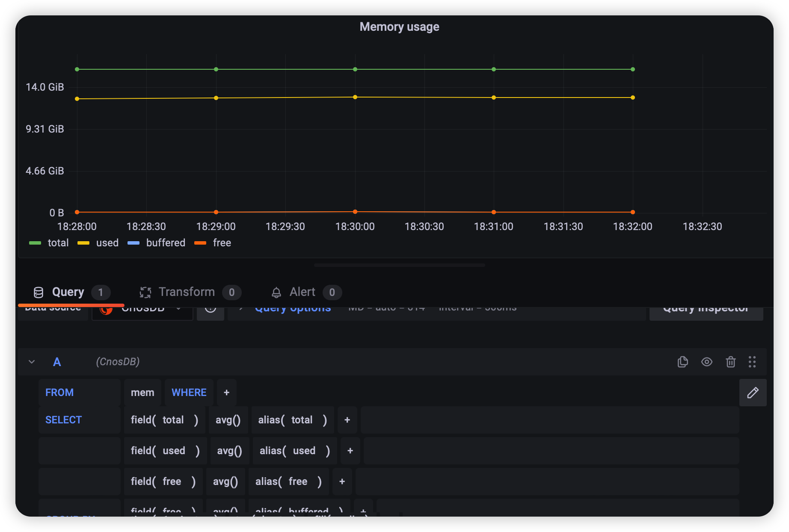Click the green total legend color swatch
Screen dimensions: 789x532
(x=34, y=243)
